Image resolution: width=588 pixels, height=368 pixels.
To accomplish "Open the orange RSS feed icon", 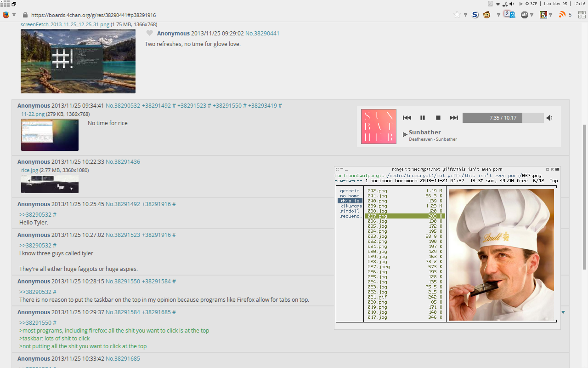I will click(x=562, y=15).
